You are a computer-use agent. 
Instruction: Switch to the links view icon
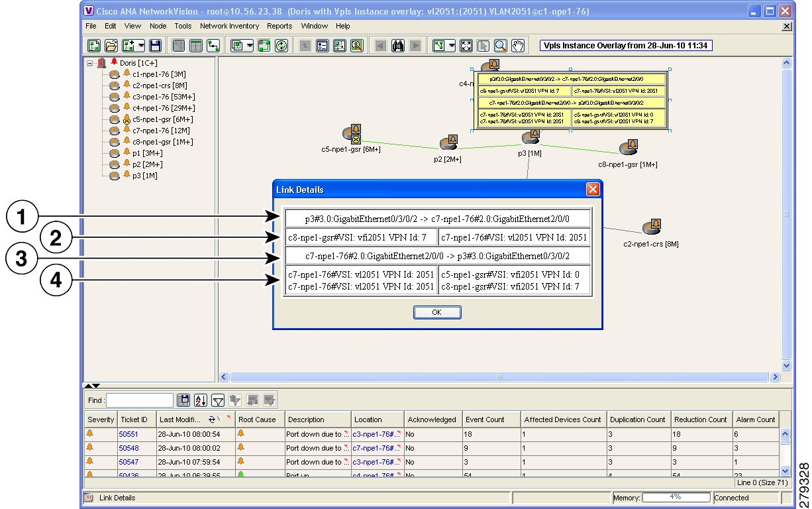pyautogui.click(x=213, y=46)
